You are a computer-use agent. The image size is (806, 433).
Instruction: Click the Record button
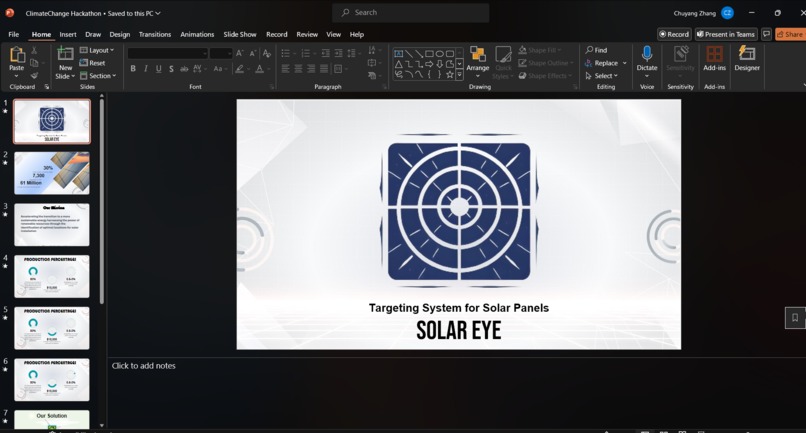point(674,34)
